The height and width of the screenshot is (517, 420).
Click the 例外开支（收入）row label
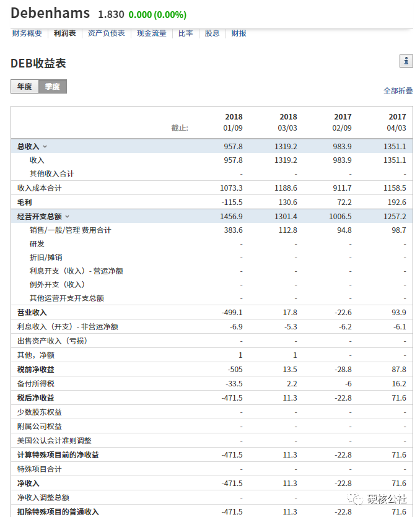[x=59, y=285]
